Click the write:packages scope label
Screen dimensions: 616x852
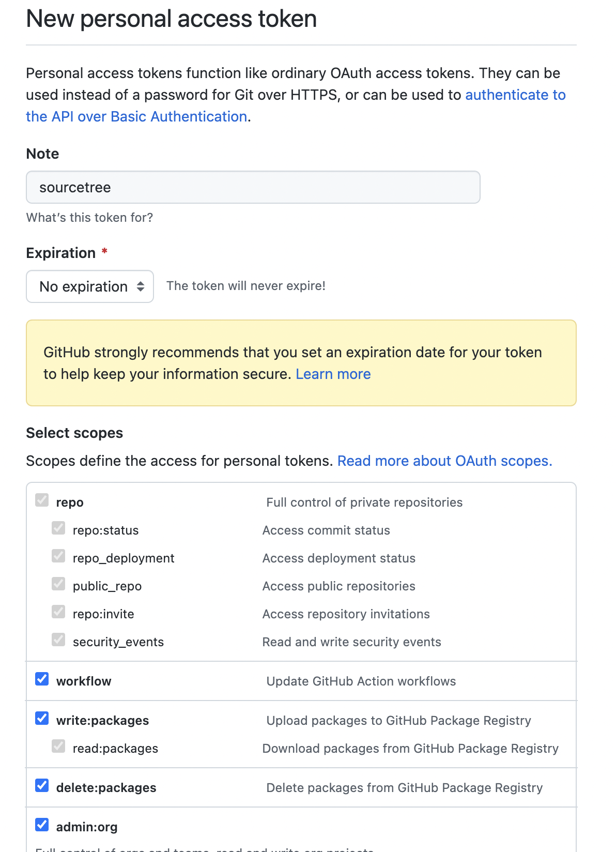click(102, 721)
